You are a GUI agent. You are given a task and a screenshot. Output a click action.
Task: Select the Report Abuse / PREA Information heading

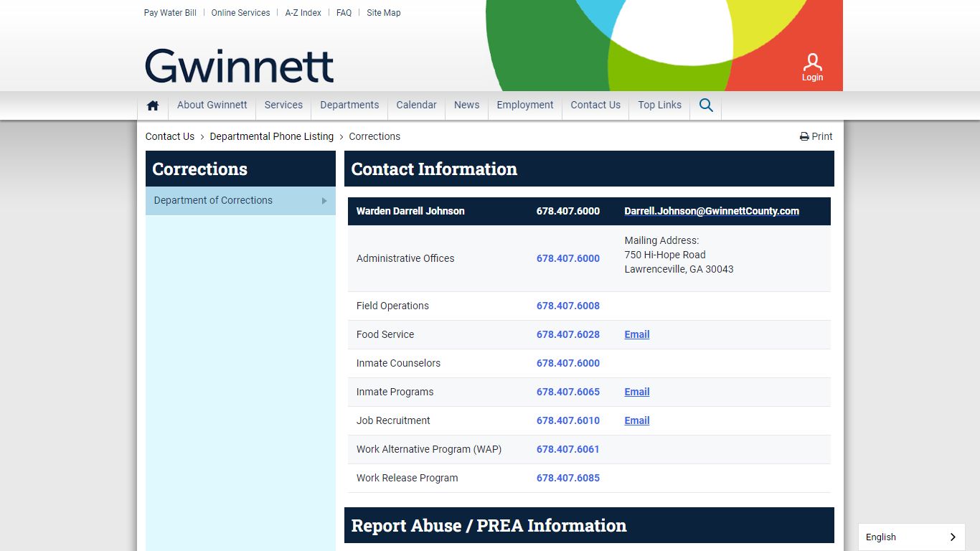(489, 525)
